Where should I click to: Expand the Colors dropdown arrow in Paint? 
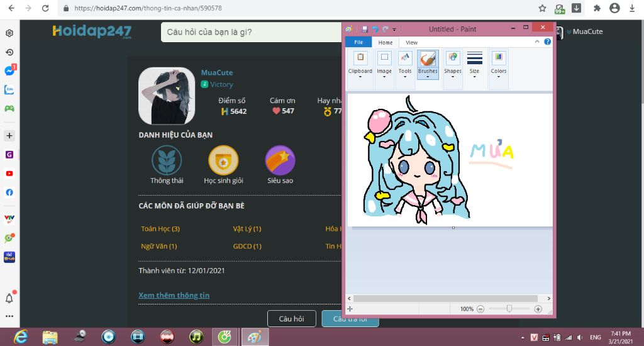(x=499, y=77)
